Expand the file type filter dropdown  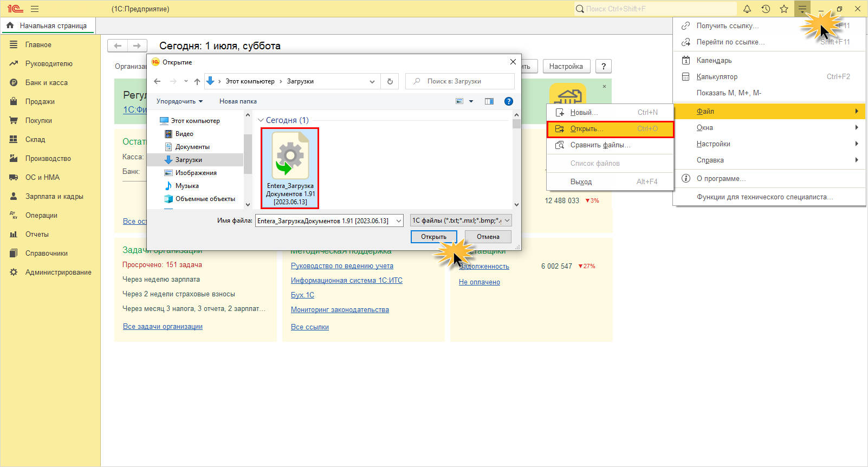tap(507, 220)
